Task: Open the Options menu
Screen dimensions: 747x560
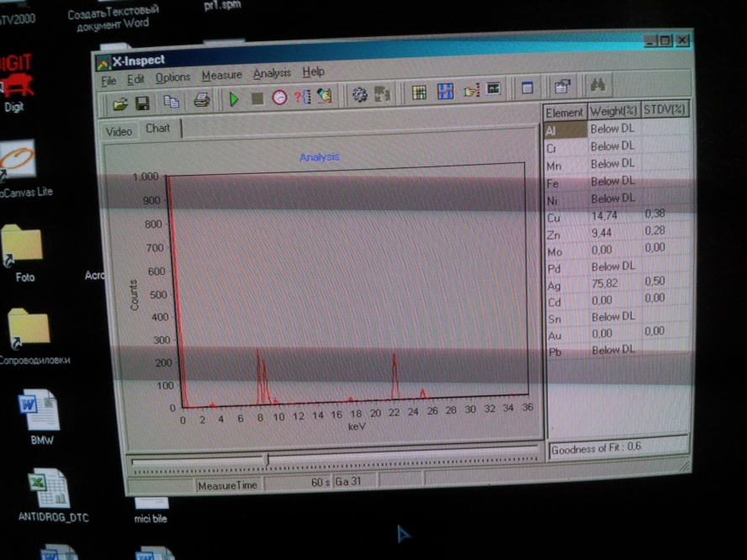Action: click(x=172, y=77)
